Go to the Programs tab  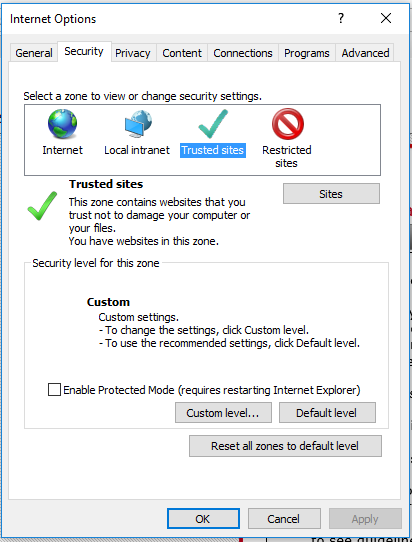click(x=307, y=53)
